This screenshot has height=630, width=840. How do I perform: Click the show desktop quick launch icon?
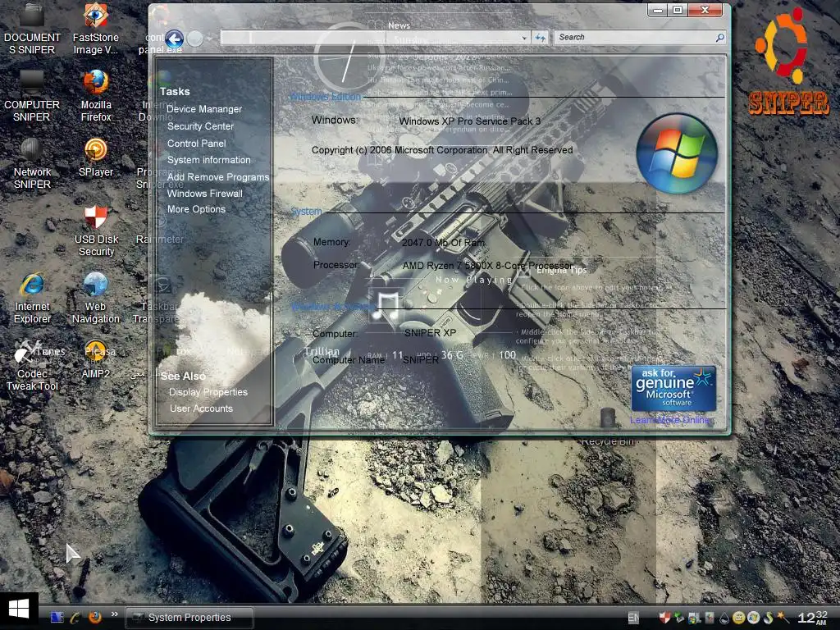click(57, 617)
